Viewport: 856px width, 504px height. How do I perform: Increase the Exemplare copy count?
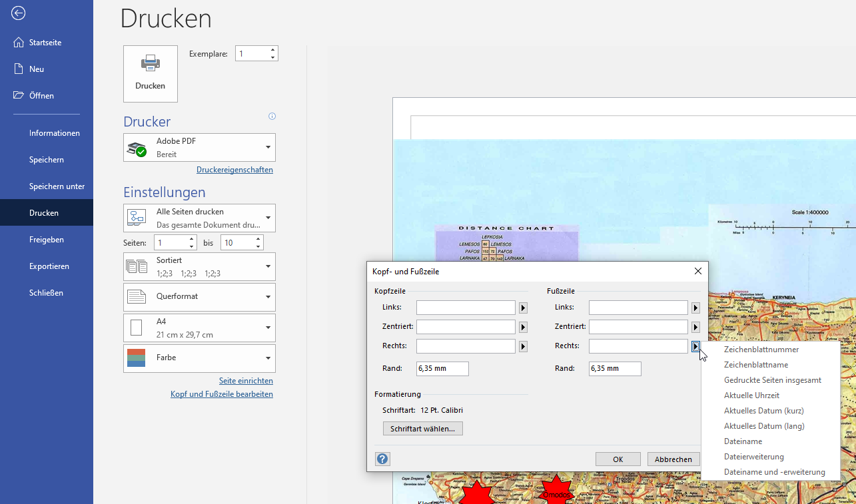tap(272, 50)
